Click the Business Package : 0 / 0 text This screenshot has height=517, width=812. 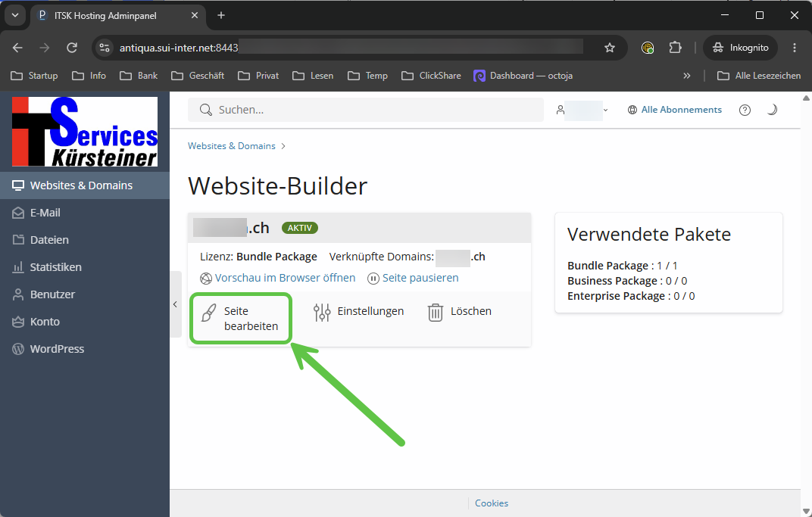pyautogui.click(x=627, y=281)
